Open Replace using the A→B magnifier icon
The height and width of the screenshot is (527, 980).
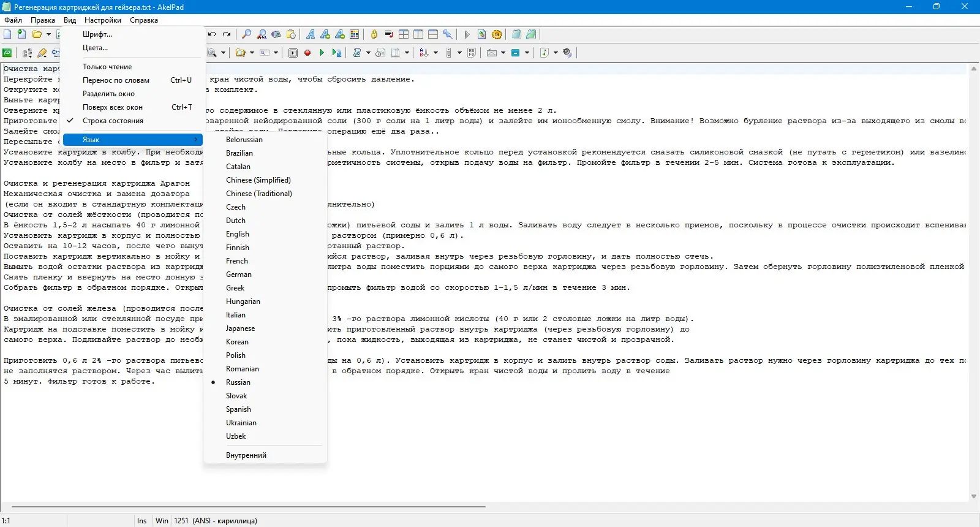(x=262, y=34)
